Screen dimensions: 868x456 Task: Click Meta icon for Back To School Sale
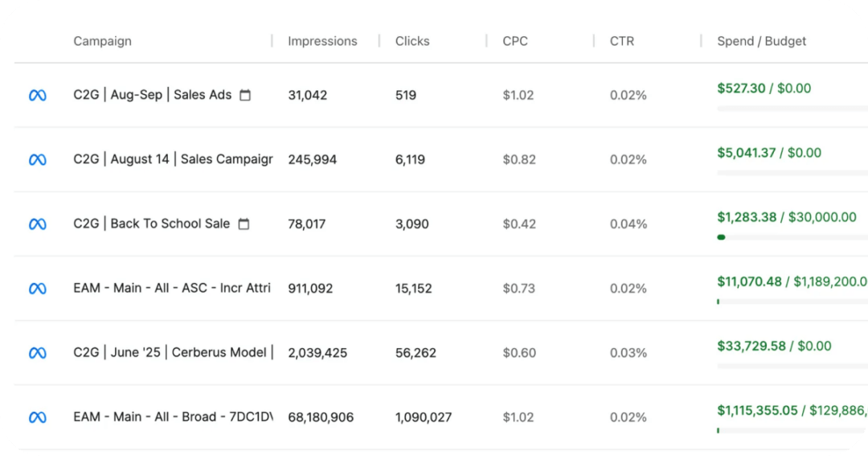click(x=38, y=224)
